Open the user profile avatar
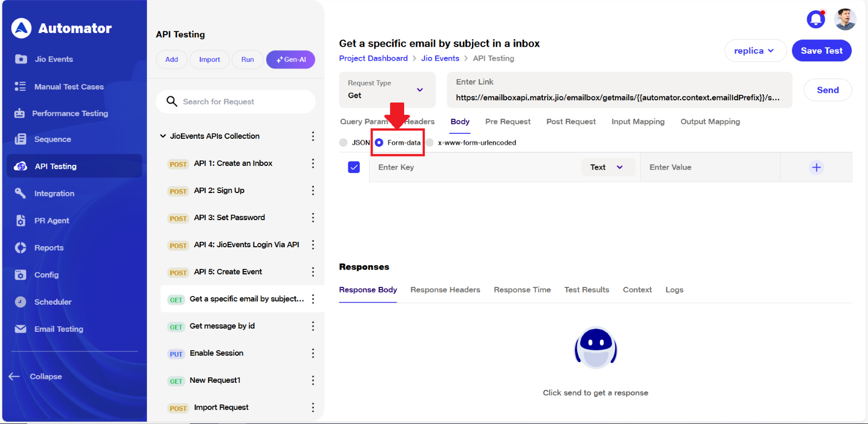Screen dimensions: 868x424 click(845, 20)
